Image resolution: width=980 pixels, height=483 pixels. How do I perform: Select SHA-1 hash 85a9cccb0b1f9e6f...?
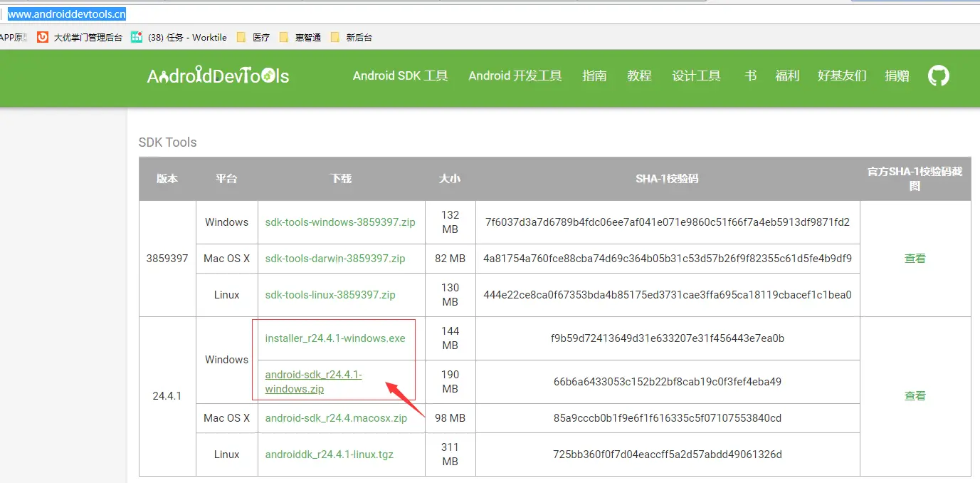tap(668, 418)
